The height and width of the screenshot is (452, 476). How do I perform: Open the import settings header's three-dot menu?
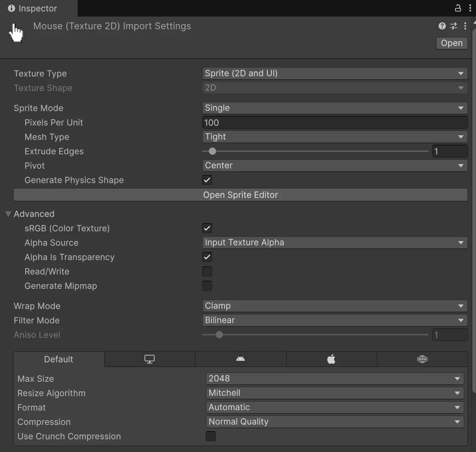[465, 26]
